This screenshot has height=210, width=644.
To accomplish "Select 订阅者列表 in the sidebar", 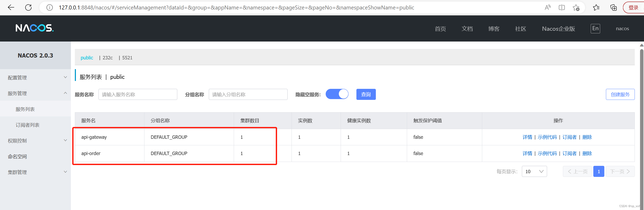I will pyautogui.click(x=35, y=125).
